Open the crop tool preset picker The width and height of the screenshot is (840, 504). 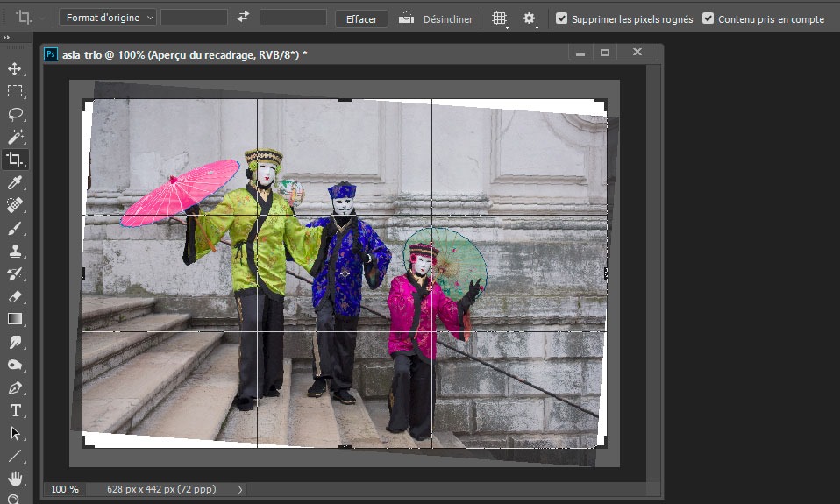pos(29,18)
